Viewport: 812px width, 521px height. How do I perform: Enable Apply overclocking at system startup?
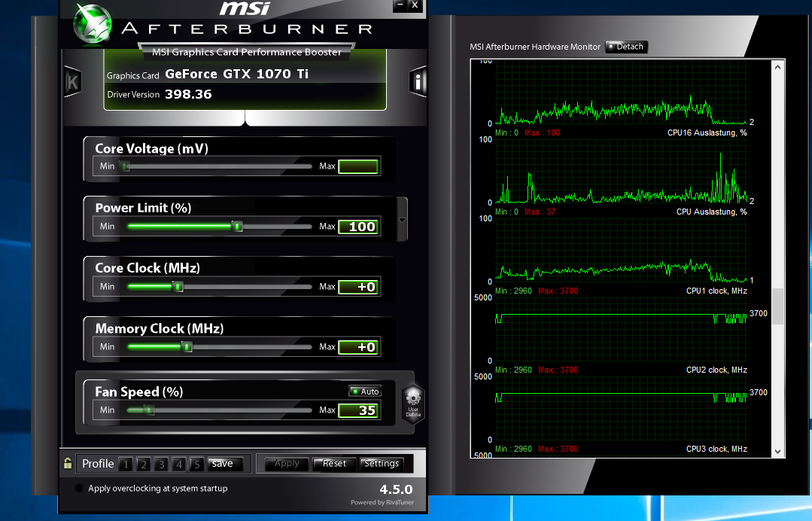[79, 488]
